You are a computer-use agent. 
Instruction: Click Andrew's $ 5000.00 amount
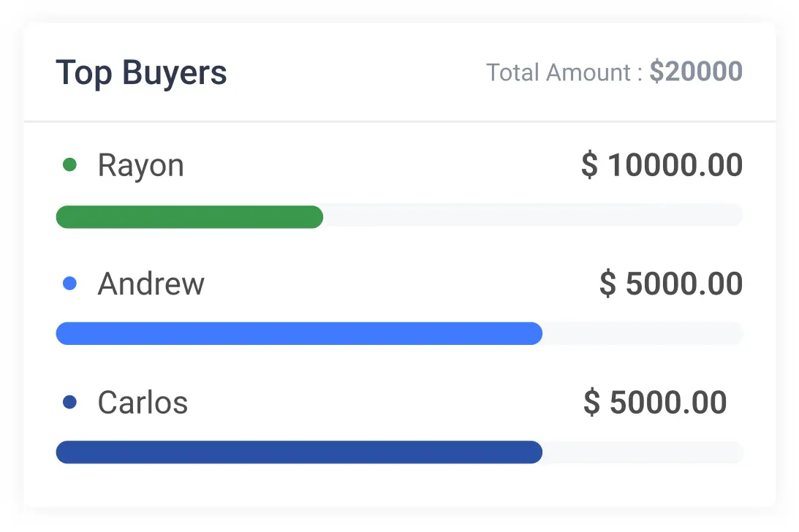tap(671, 284)
